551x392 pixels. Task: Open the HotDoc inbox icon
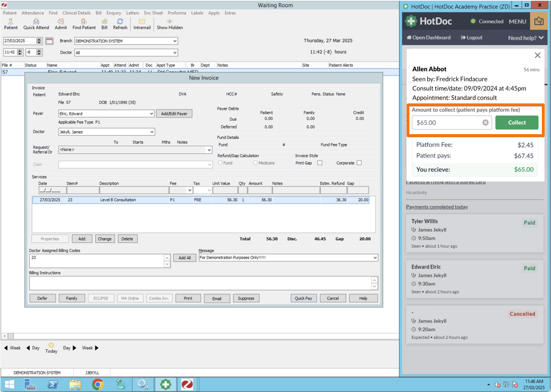539,21
